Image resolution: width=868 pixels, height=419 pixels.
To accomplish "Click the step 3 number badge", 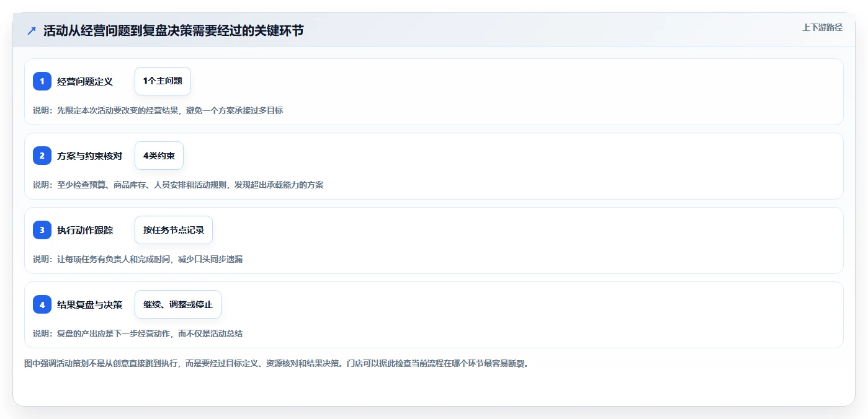I will point(42,230).
